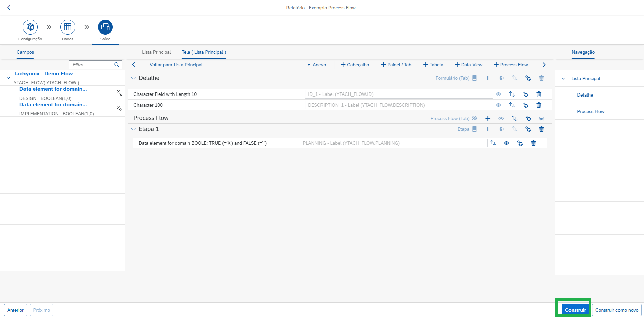The height and width of the screenshot is (317, 644).
Task: Add item to Process Flow section
Action: (488, 118)
